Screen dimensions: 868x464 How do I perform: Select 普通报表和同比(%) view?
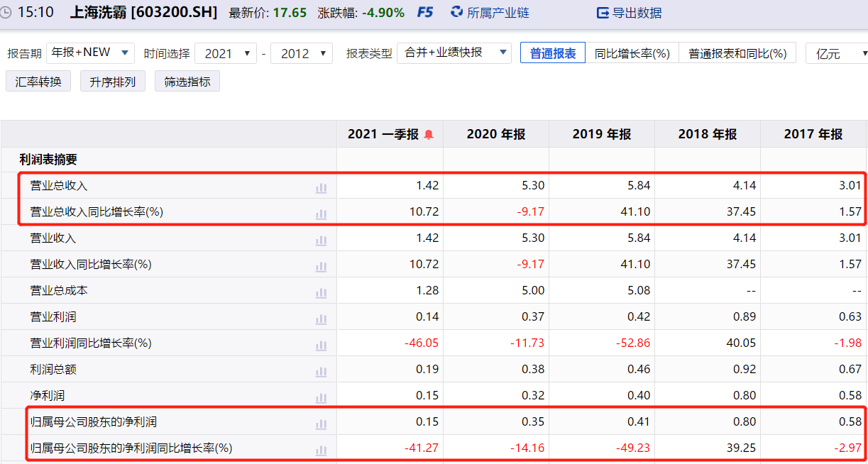[737, 53]
